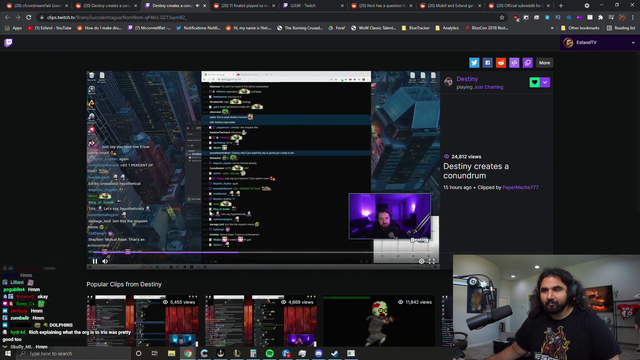
Task: Close the active Destiny clip tab
Action: coord(205,6)
